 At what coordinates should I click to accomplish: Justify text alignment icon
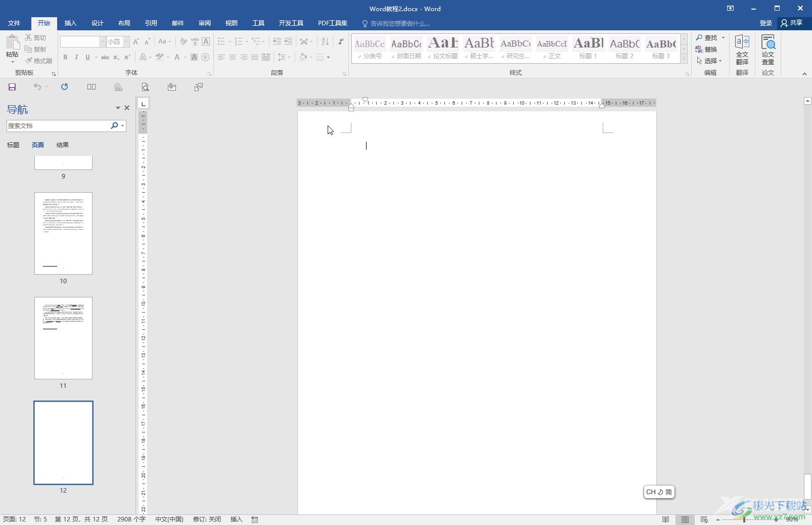(255, 57)
